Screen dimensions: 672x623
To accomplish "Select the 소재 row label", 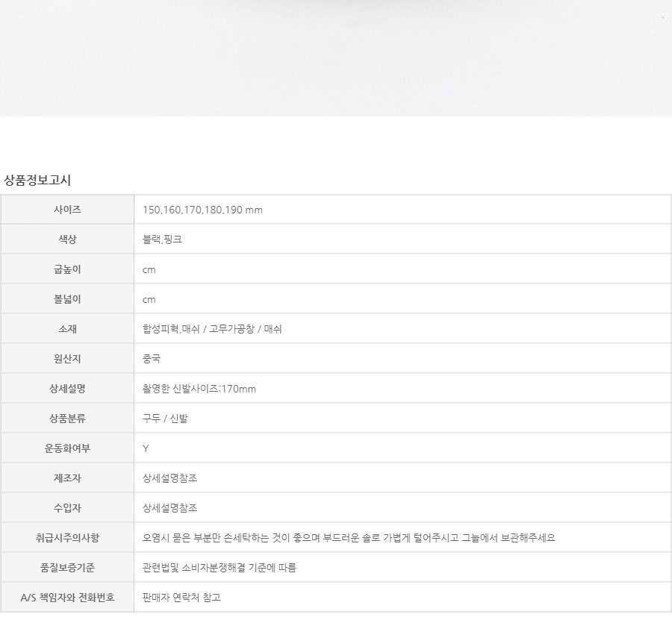I will (x=68, y=329).
